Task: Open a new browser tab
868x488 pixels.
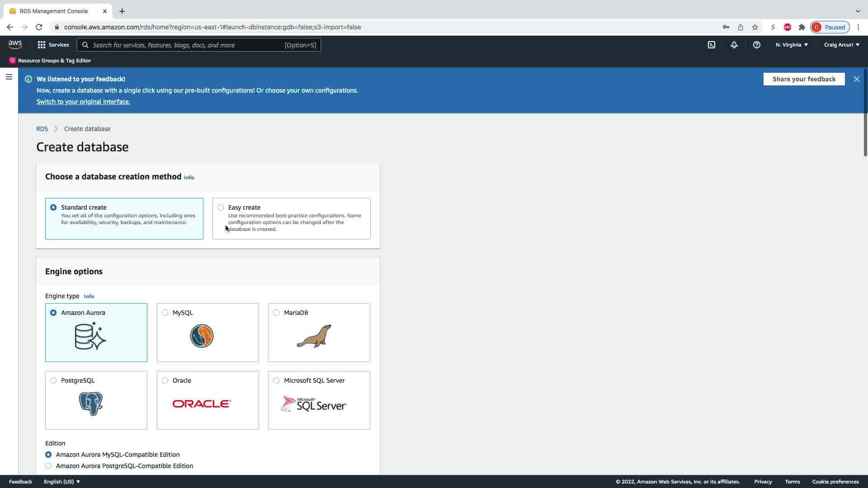Action: (122, 11)
